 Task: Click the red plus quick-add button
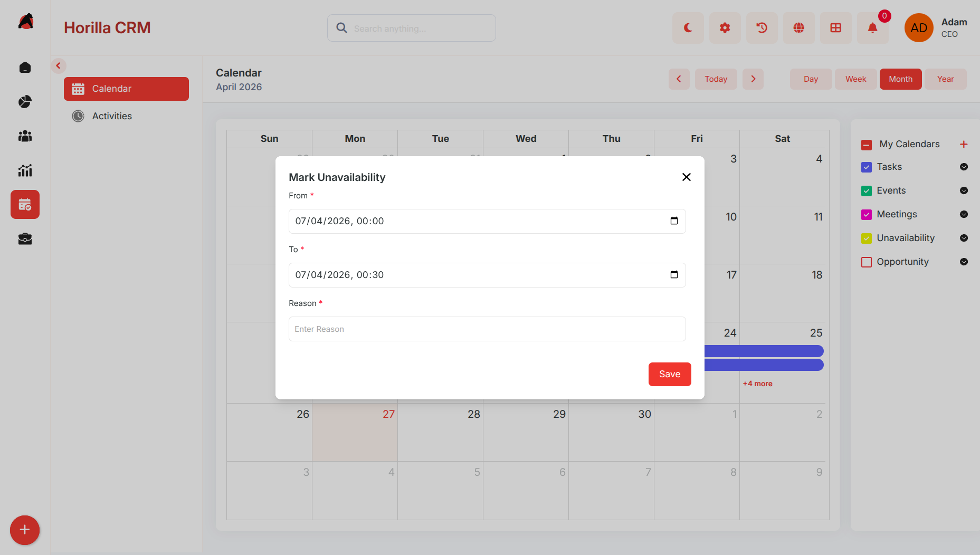[25, 530]
